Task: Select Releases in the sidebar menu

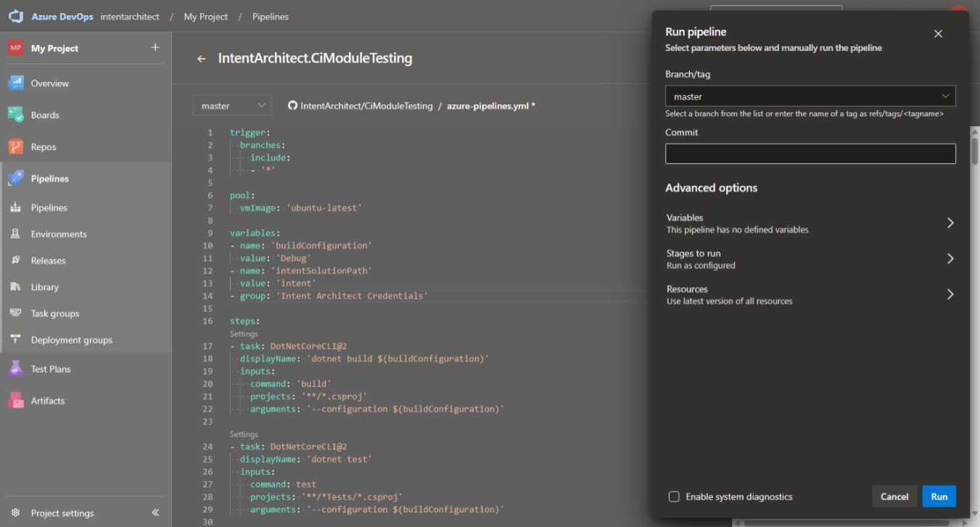Action: (x=48, y=260)
